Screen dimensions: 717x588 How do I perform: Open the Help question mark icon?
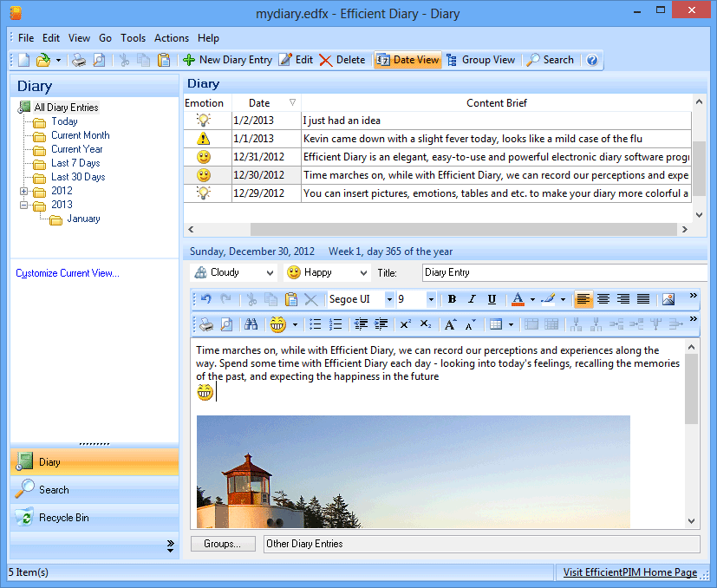click(592, 60)
